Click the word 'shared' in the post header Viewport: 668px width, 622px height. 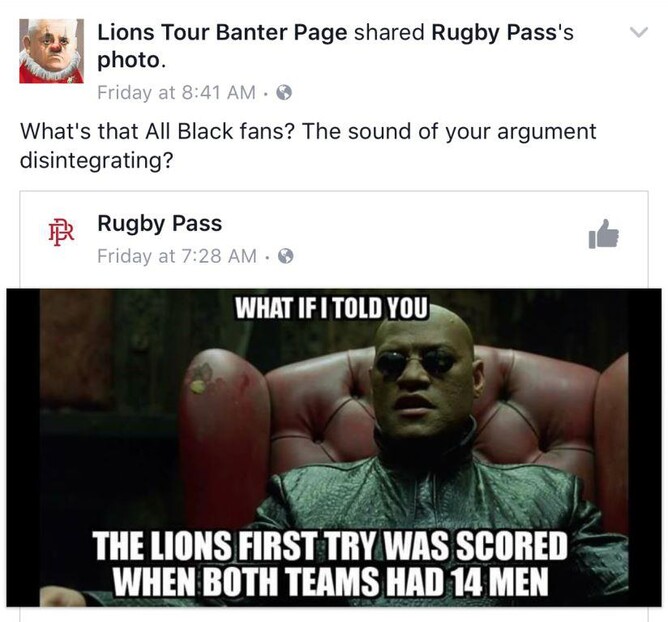pyautogui.click(x=389, y=33)
